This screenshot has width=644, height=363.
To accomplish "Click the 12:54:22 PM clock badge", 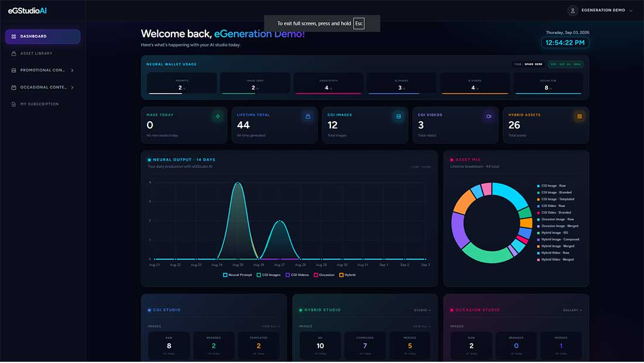I will tap(565, 43).
